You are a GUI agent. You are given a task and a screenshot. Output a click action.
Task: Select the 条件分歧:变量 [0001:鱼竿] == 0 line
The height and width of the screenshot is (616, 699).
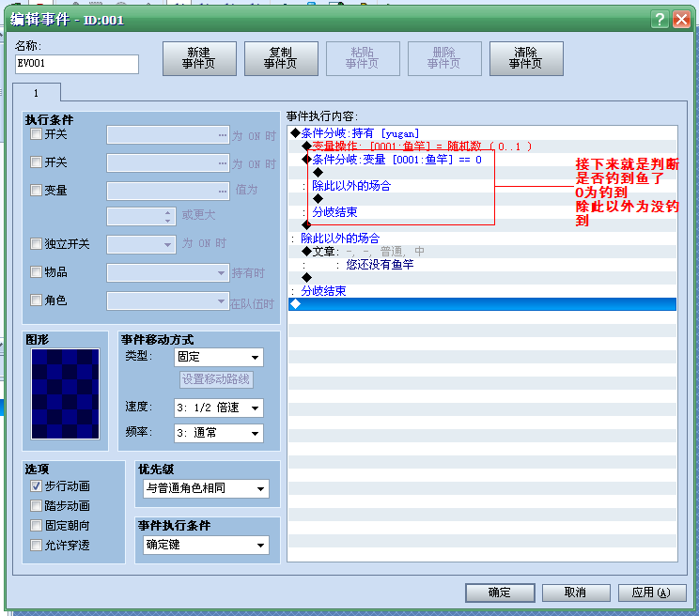[482, 160]
